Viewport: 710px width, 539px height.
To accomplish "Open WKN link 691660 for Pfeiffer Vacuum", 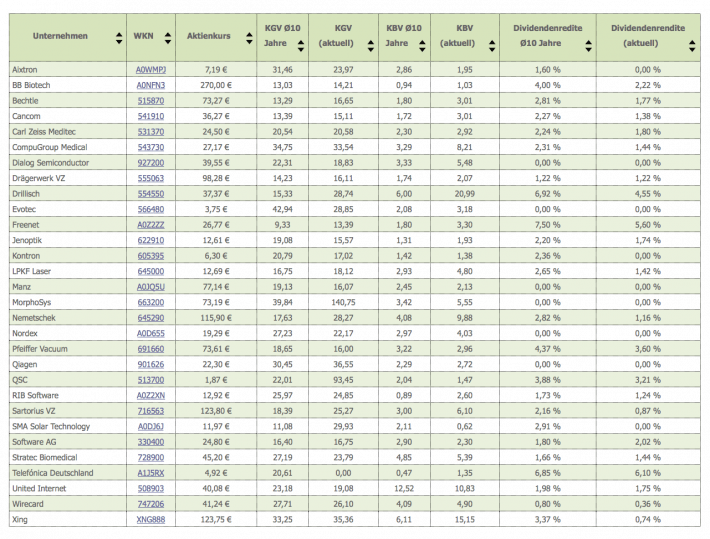I will pos(151,349).
